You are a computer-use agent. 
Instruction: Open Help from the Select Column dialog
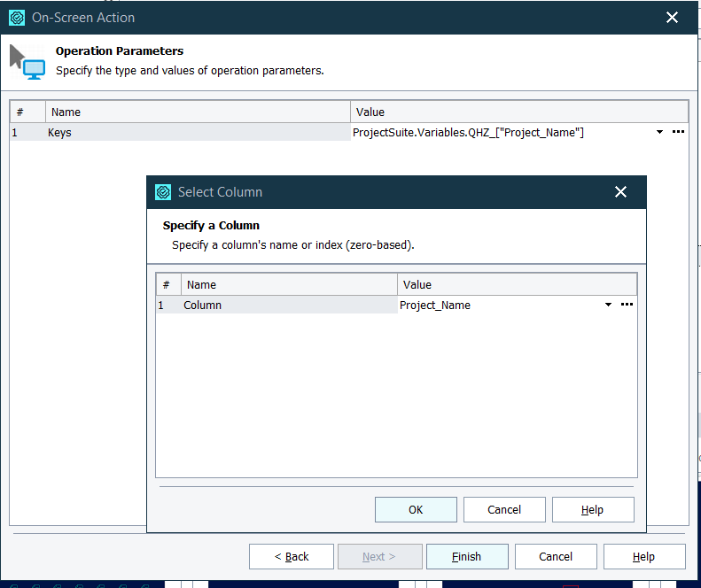(592, 509)
